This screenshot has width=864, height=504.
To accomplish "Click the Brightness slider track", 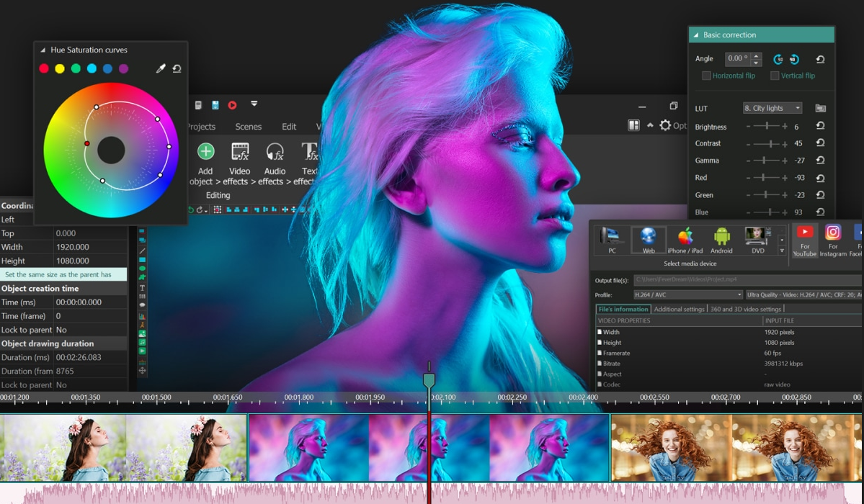I will [x=767, y=127].
